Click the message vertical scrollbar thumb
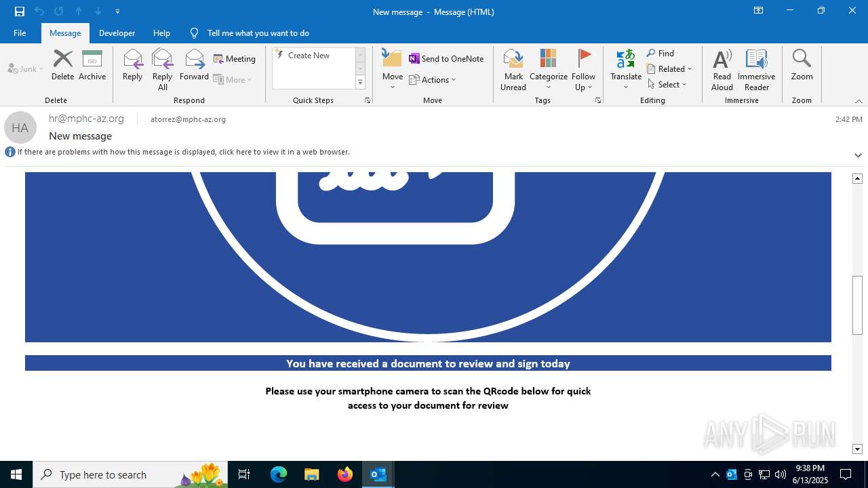 (x=857, y=305)
